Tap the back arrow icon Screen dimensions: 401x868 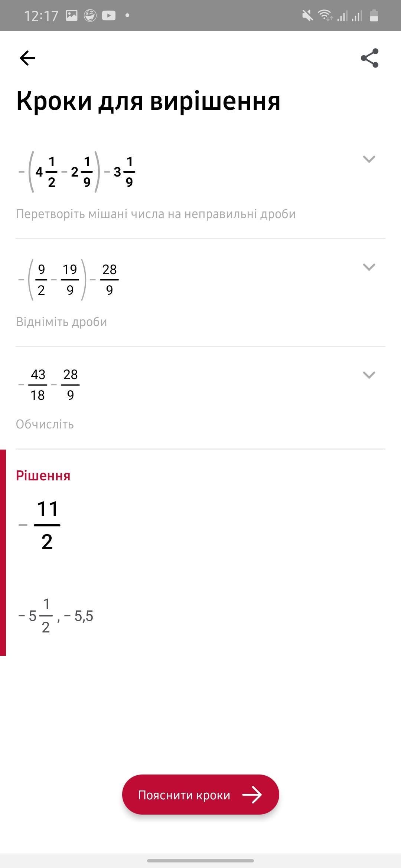[x=27, y=58]
